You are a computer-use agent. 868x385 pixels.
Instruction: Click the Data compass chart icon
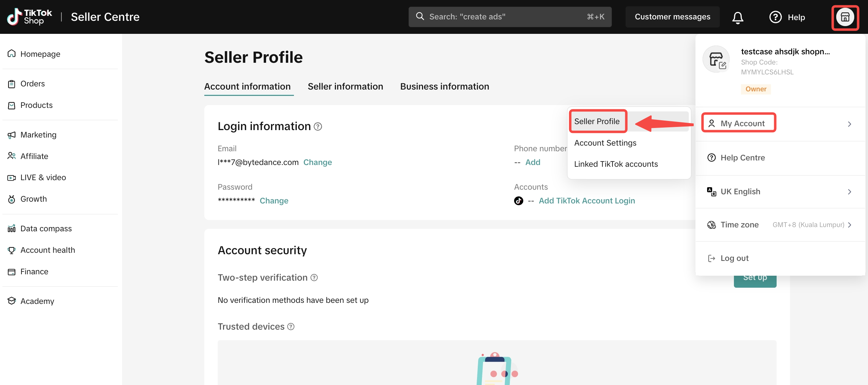click(x=12, y=229)
